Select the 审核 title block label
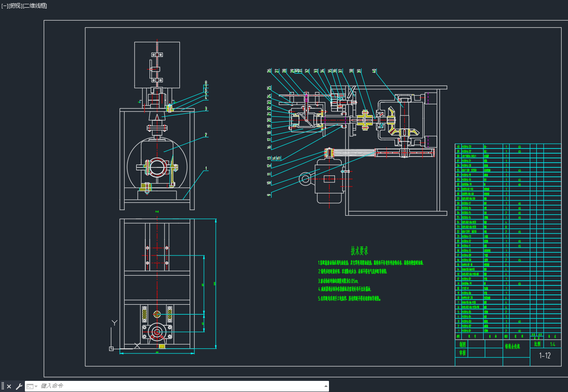 click(x=463, y=353)
